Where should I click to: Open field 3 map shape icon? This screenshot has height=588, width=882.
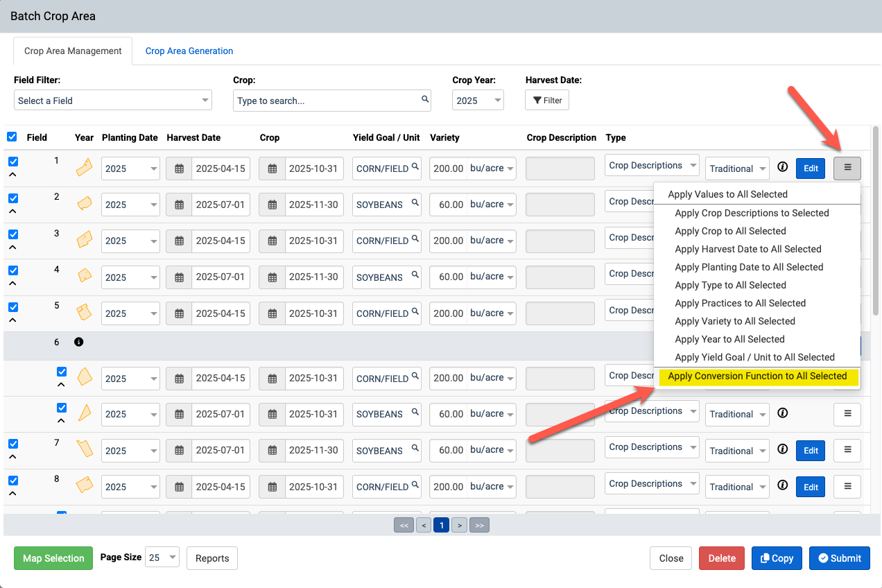click(x=84, y=239)
